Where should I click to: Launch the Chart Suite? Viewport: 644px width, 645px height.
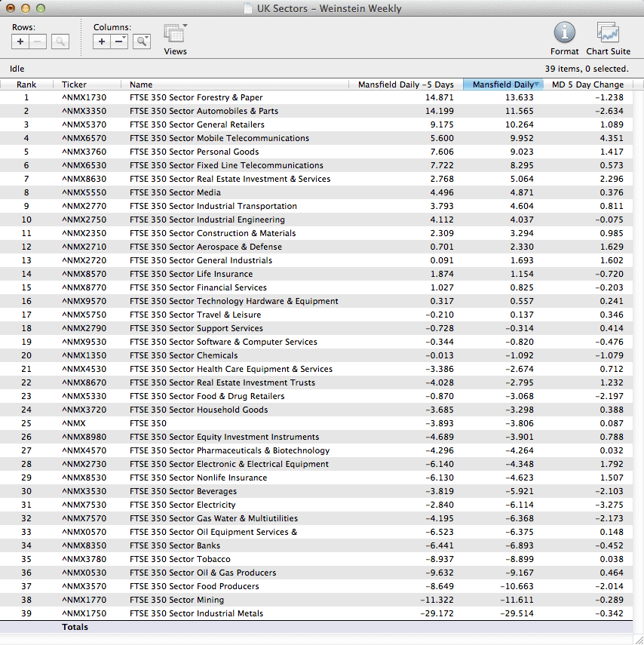608,33
